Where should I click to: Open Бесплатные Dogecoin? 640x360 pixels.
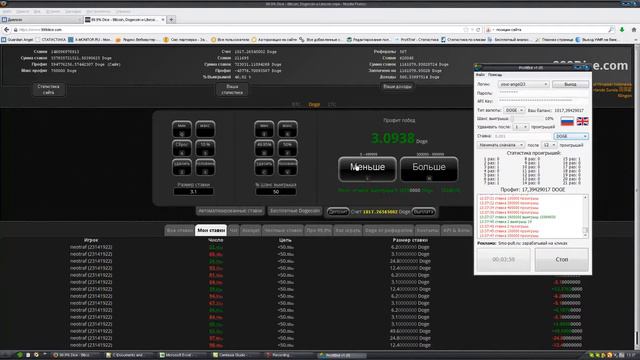[x=294, y=211]
